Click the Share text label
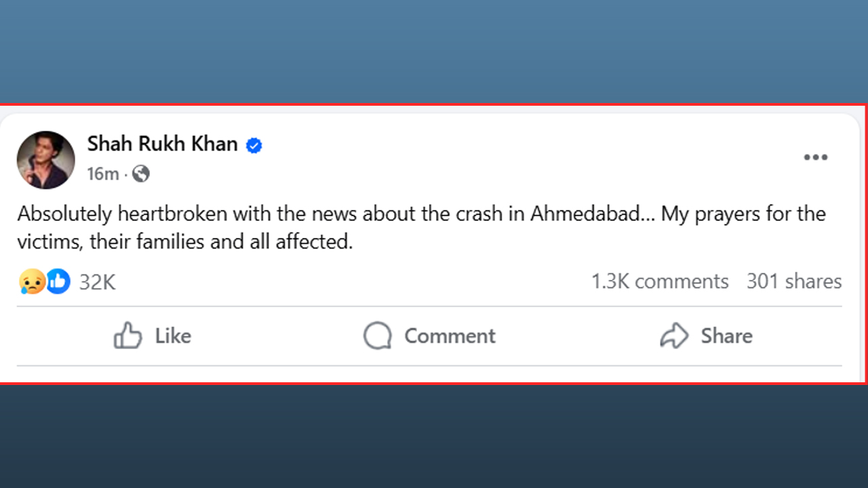The width and height of the screenshot is (868, 488). (726, 335)
